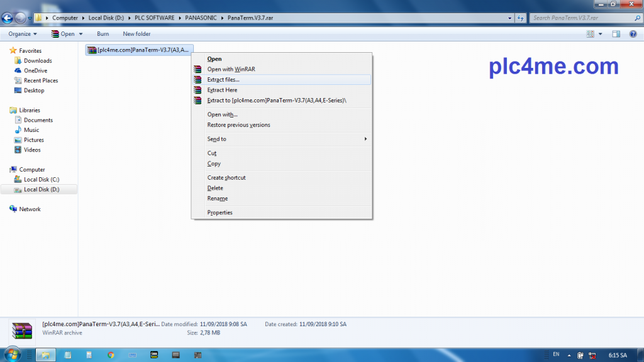Expand the address bar history dropdown

[508, 18]
